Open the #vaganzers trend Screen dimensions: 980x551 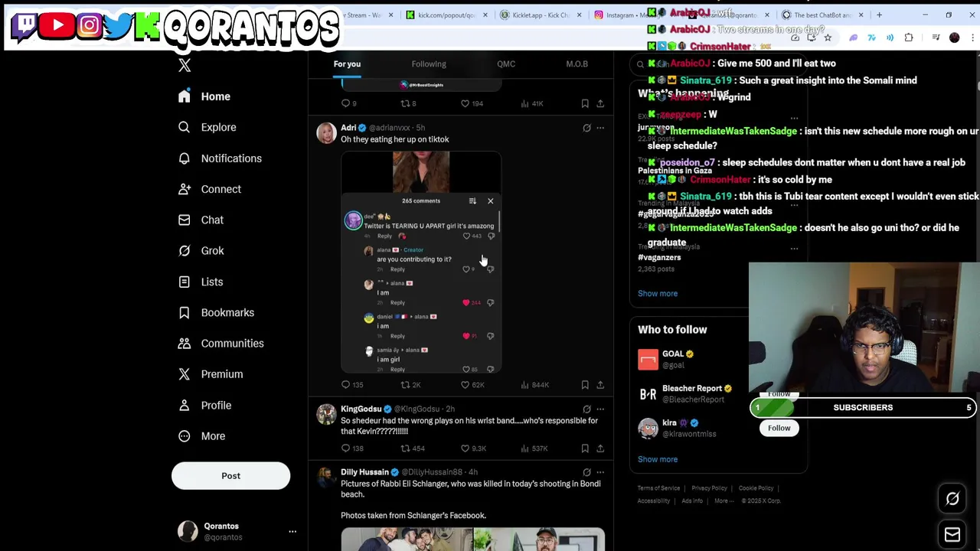pos(659,258)
